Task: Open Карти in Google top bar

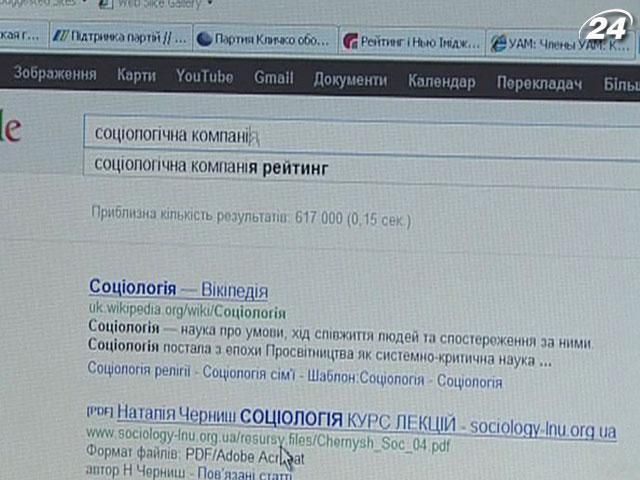Action: coord(136,76)
